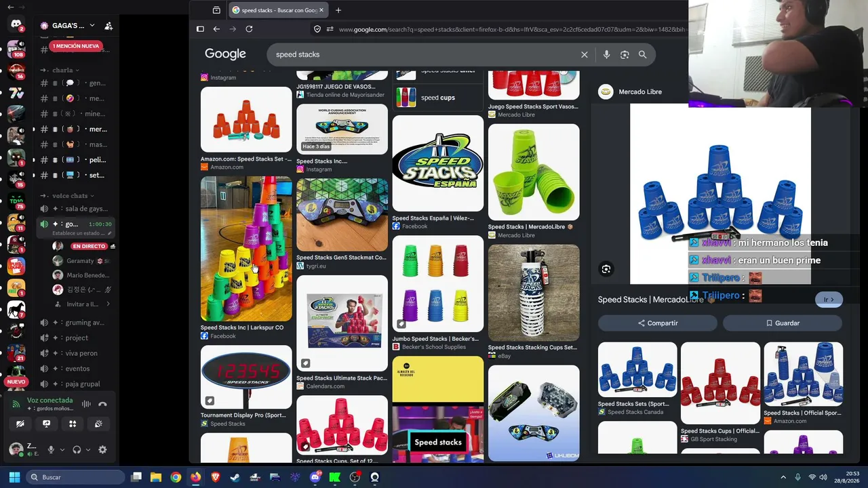The image size is (868, 488).
Task: Disconnect from the Discord voice channel
Action: [x=102, y=404]
